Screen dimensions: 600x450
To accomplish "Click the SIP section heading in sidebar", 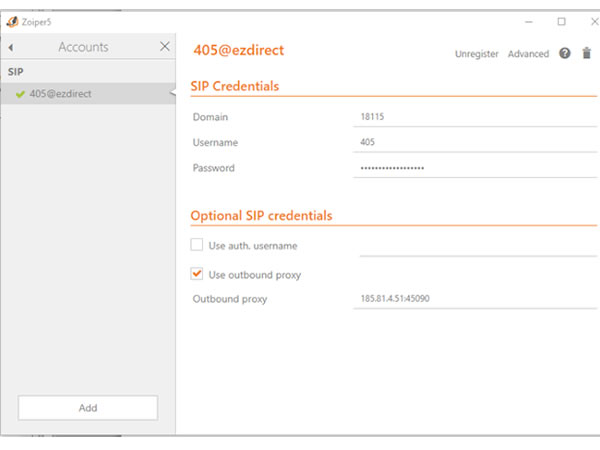I will click(16, 72).
